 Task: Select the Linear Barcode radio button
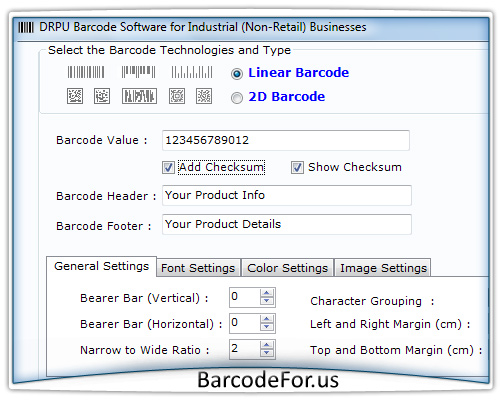pyautogui.click(x=237, y=74)
